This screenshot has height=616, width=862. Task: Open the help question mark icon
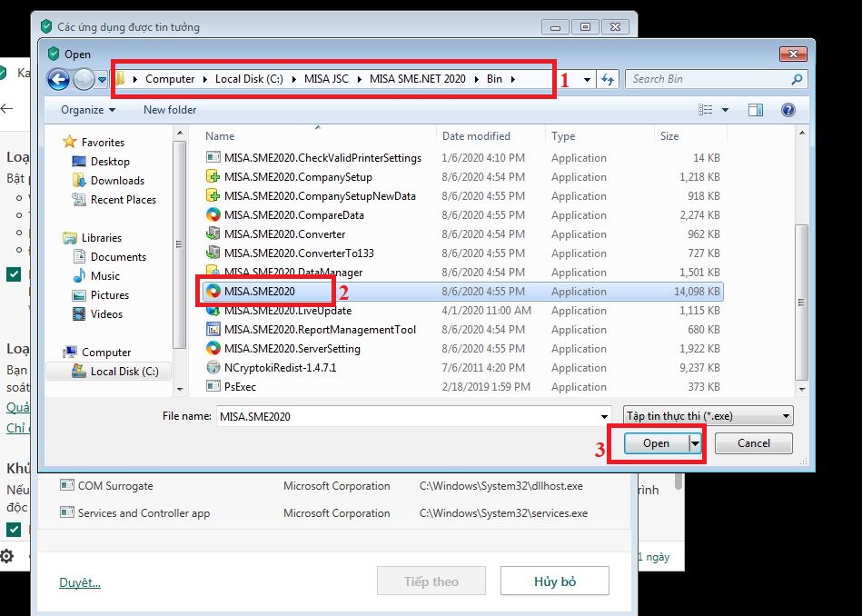point(788,110)
